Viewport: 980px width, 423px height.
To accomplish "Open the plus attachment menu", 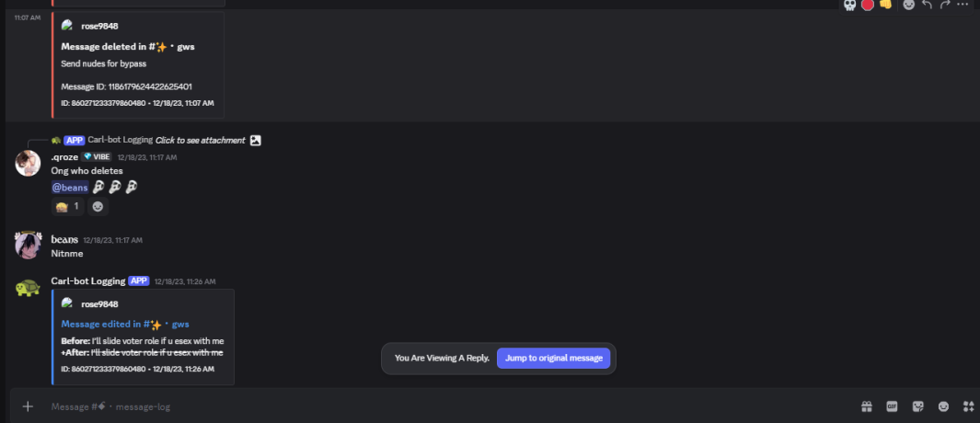I will pos(28,406).
